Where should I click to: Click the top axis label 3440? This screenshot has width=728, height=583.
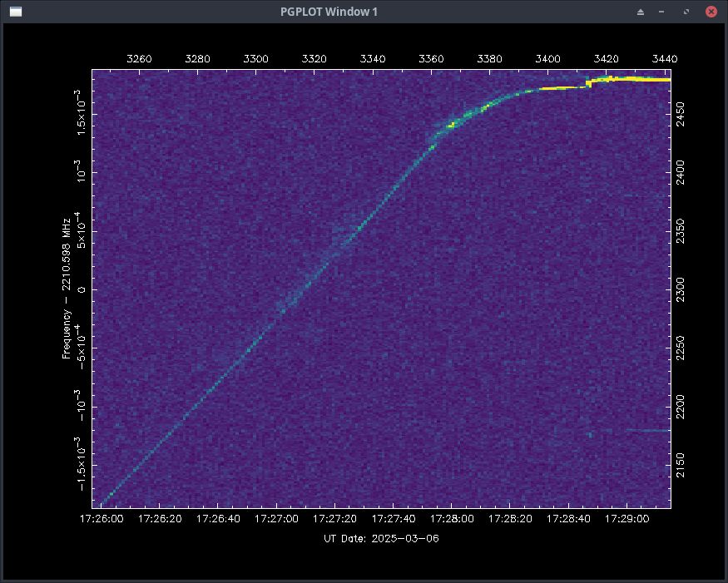coord(665,59)
